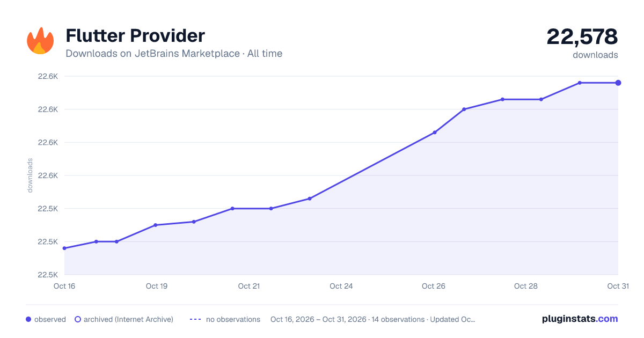Click the Flutter Provider flame logo icon
644x338 pixels.
pyautogui.click(x=40, y=41)
